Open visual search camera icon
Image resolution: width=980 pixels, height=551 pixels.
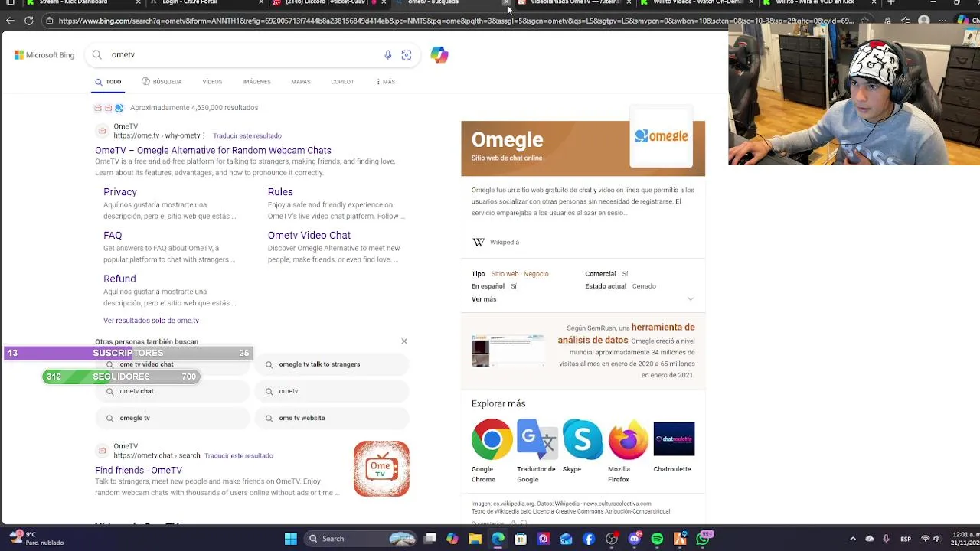(x=407, y=55)
